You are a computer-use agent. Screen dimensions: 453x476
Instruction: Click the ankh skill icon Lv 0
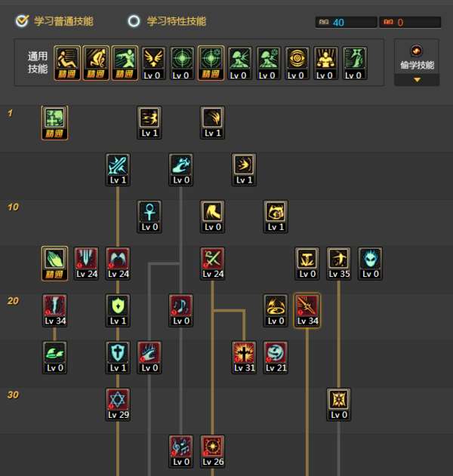coord(149,217)
